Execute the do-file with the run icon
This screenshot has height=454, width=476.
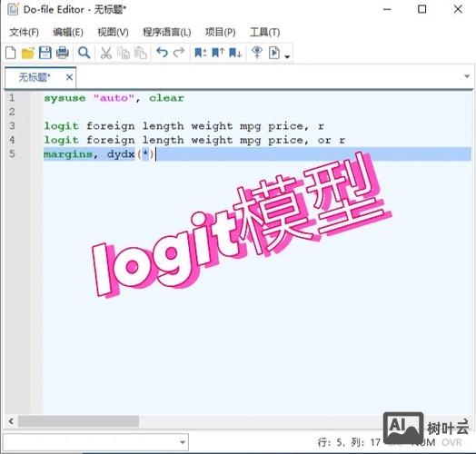point(274,53)
